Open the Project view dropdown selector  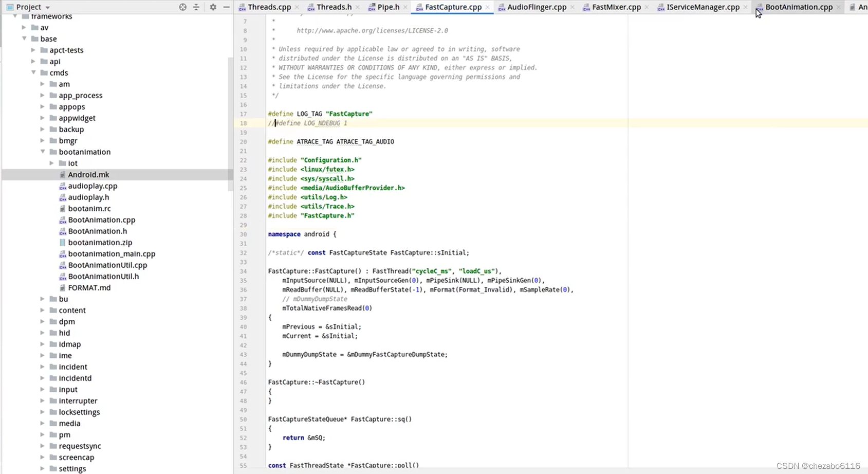pyautogui.click(x=46, y=7)
